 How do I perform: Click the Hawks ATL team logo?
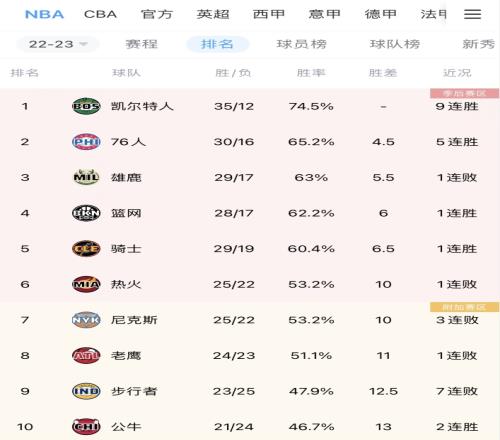point(86,356)
